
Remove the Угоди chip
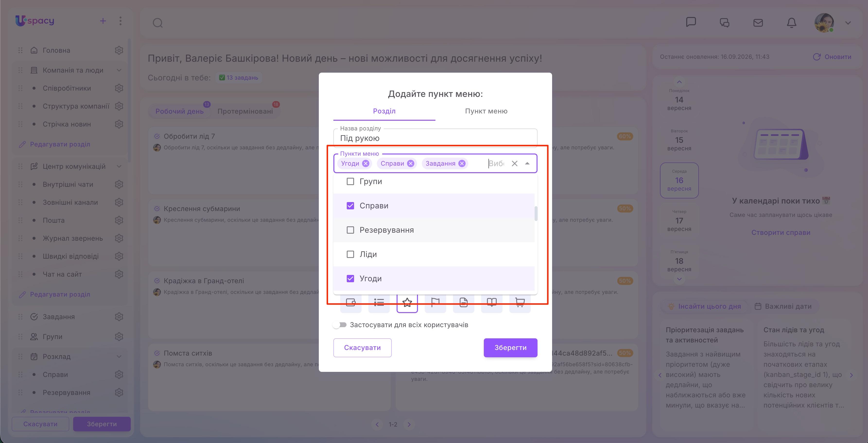[x=366, y=163]
